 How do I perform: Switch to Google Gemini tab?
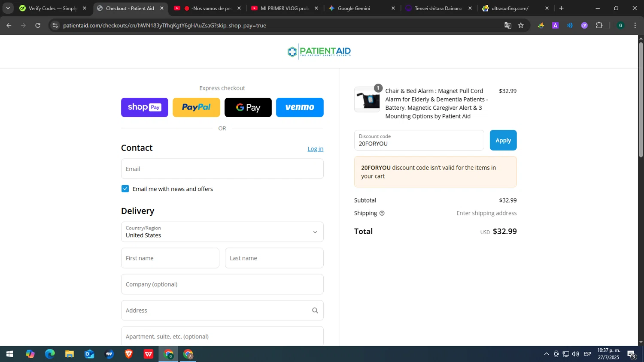point(361,8)
